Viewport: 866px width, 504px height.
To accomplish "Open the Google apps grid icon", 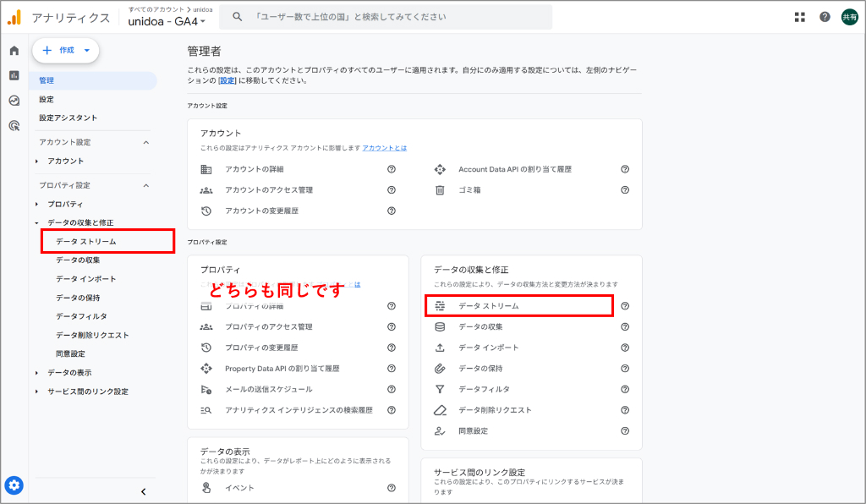I will [800, 17].
